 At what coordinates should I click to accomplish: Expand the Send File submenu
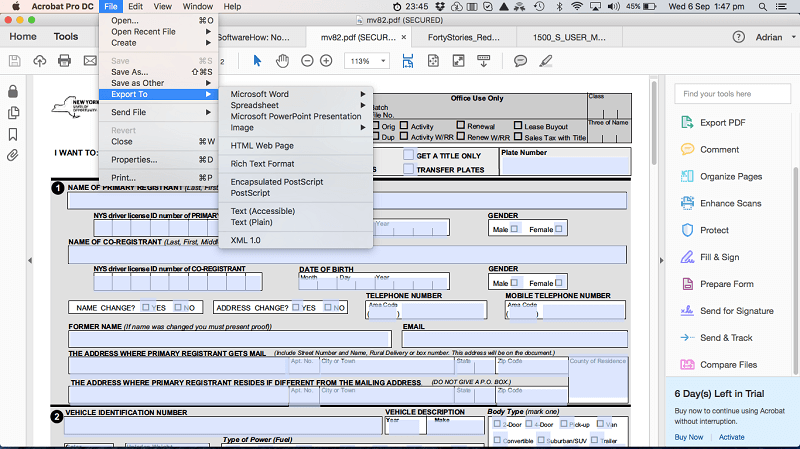tap(159, 112)
